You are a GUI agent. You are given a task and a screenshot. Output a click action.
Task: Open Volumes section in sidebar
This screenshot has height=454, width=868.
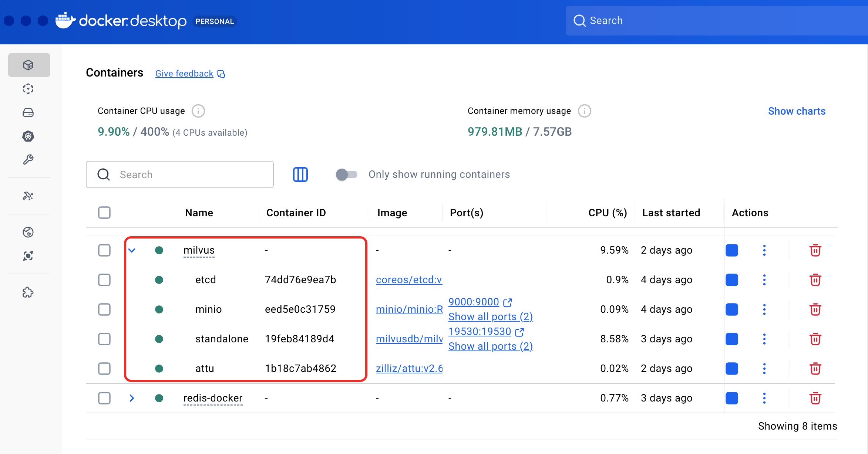28,112
